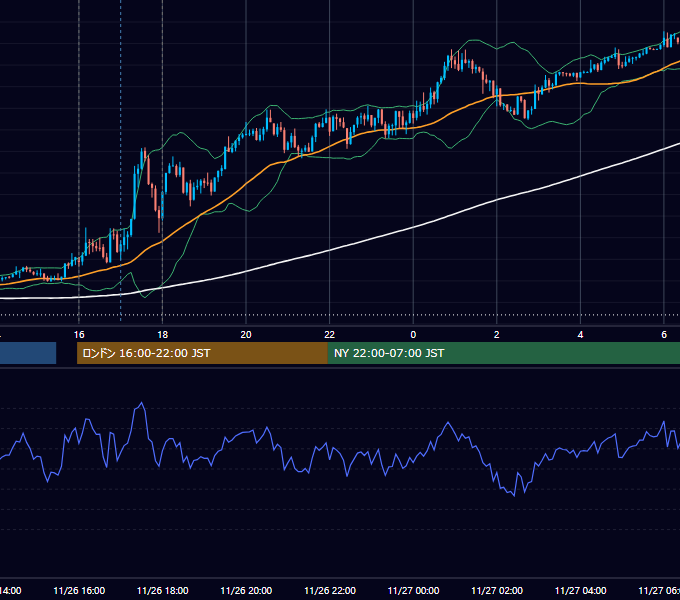Viewport: 680px width, 600px height.
Task: Click the candlestick high near 11/27 01:00
Action: (451, 52)
